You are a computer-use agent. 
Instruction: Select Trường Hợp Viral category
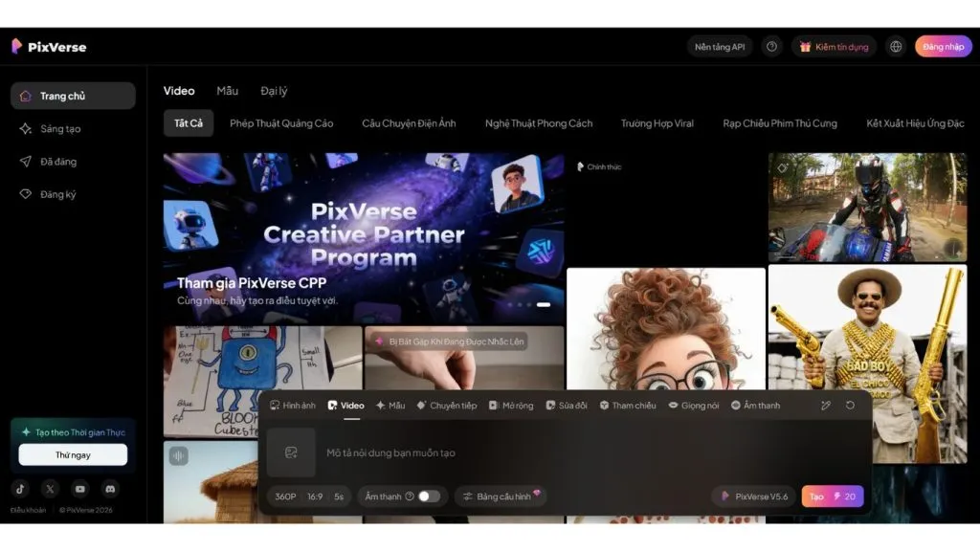coord(657,123)
